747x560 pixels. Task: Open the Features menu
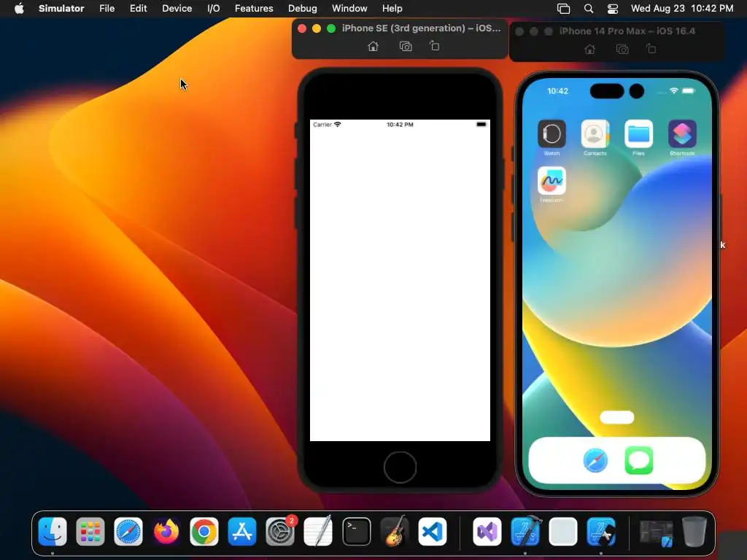pyautogui.click(x=254, y=9)
